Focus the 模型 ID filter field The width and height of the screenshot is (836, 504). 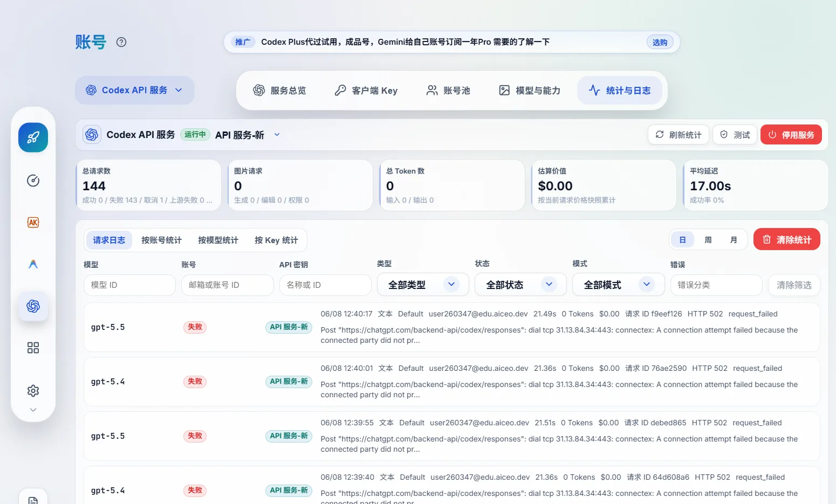point(130,285)
